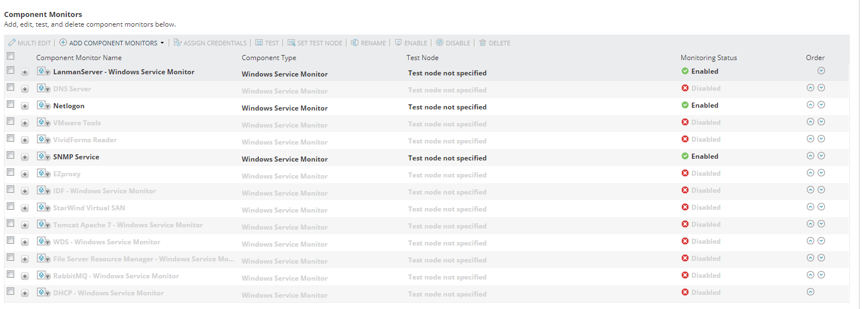Click the LanmanServer service monitor icon
The image size is (868, 309).
(x=44, y=71)
